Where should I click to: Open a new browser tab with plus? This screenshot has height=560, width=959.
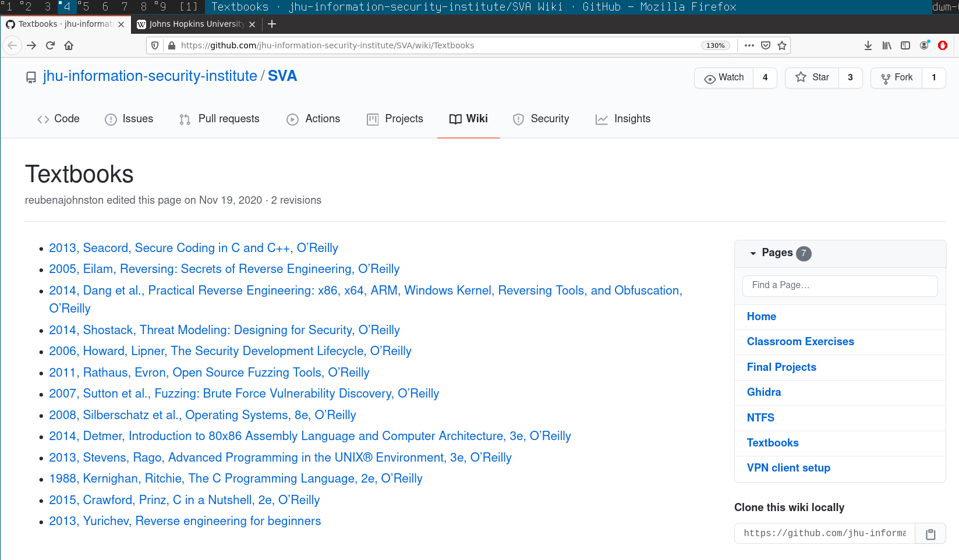coord(272,24)
